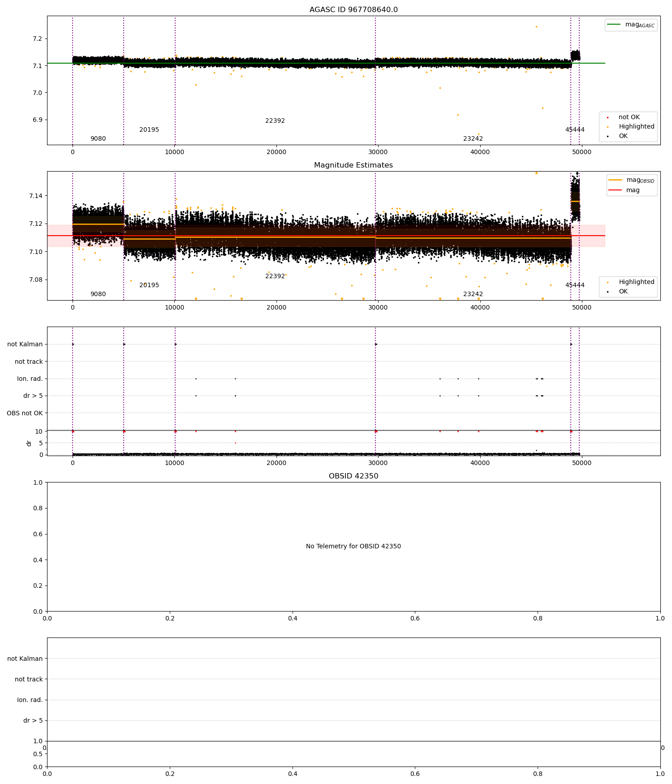Click the 7.08 y-axis tick label
Screen dimensions: 672x784
point(35,280)
